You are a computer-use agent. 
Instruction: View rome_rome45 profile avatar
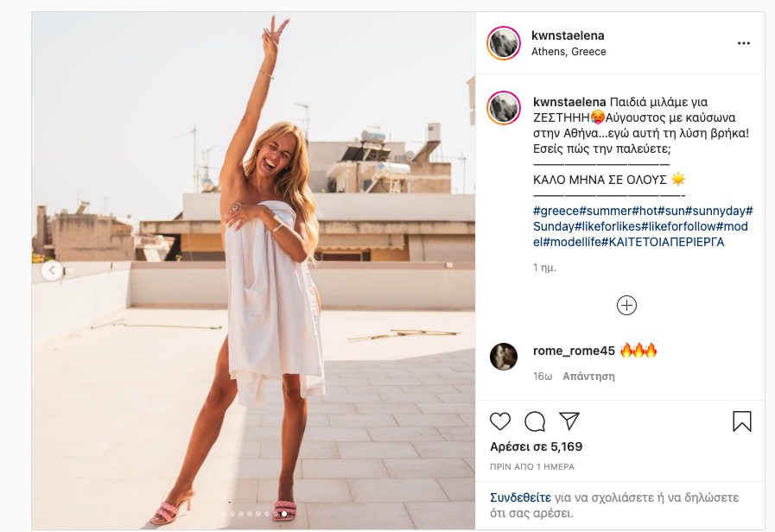click(x=503, y=357)
